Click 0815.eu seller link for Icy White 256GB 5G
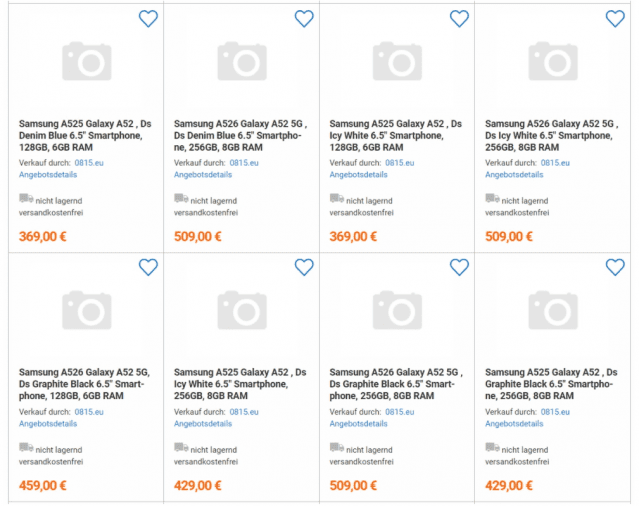Viewport: 639px width, 506px height. point(556,162)
